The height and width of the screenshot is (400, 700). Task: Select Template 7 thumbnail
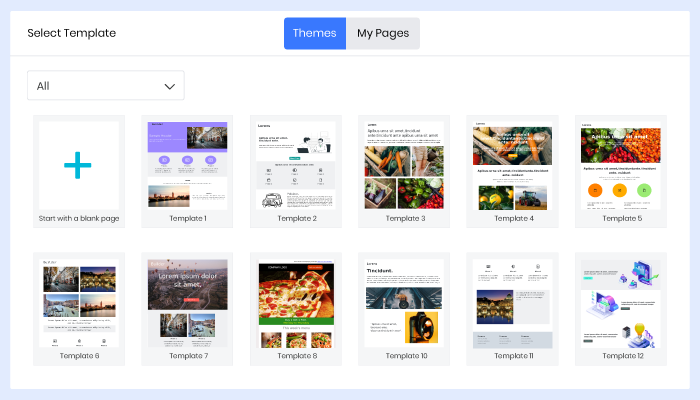(187, 302)
